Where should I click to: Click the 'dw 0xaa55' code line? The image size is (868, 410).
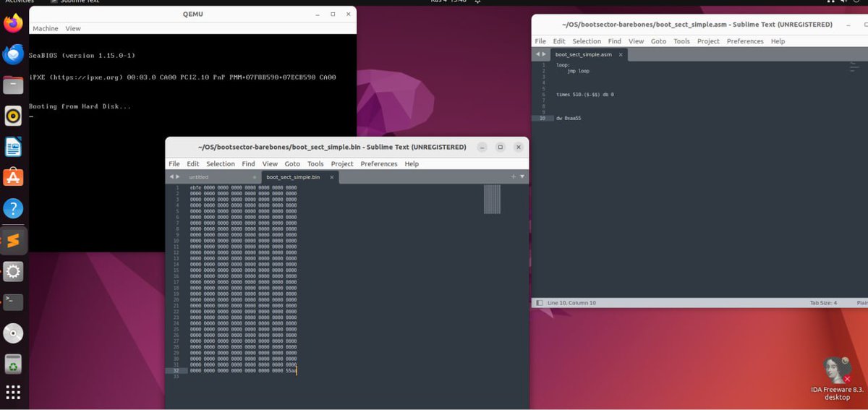(569, 118)
